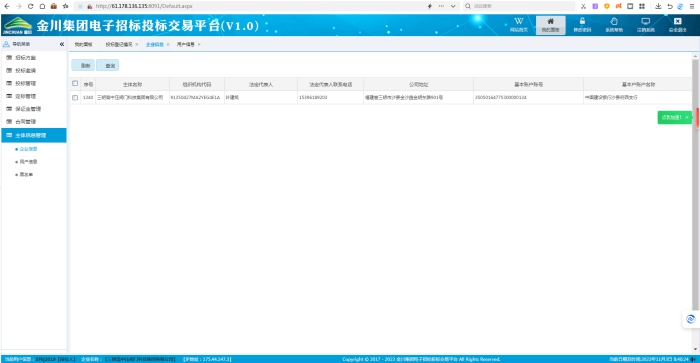
Task: Click the 主体名称 column header
Action: 132,84
